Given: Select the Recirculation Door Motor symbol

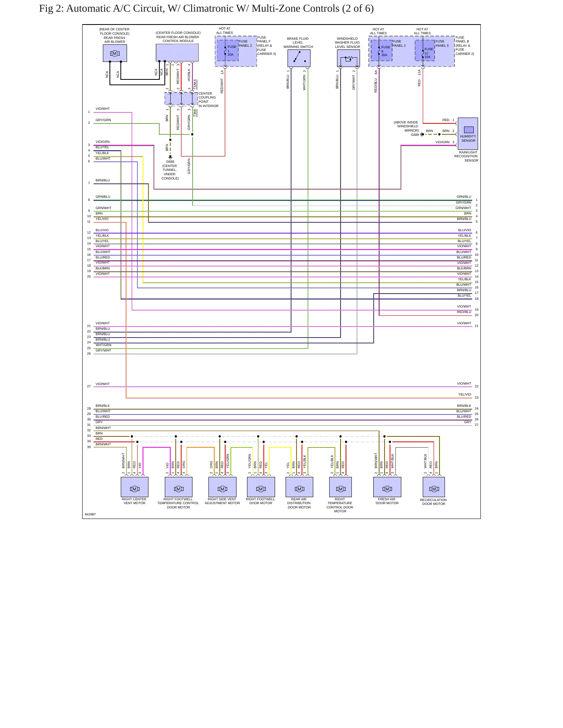Looking at the screenshot, I should pyautogui.click(x=434, y=487).
